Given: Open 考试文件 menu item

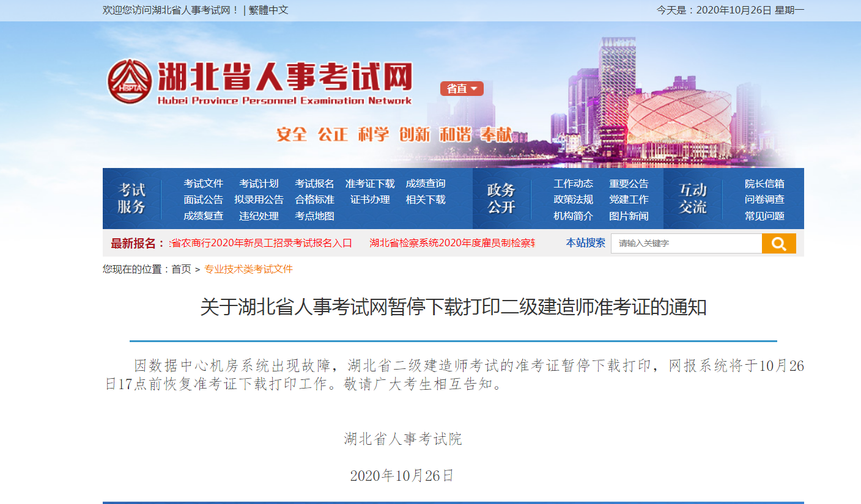Looking at the screenshot, I should tap(204, 183).
